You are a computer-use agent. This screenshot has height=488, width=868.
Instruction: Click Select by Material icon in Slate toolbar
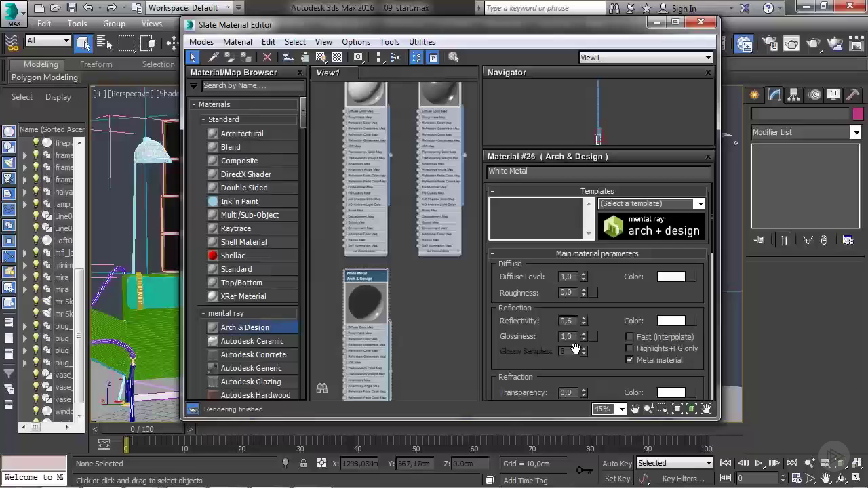click(x=454, y=58)
